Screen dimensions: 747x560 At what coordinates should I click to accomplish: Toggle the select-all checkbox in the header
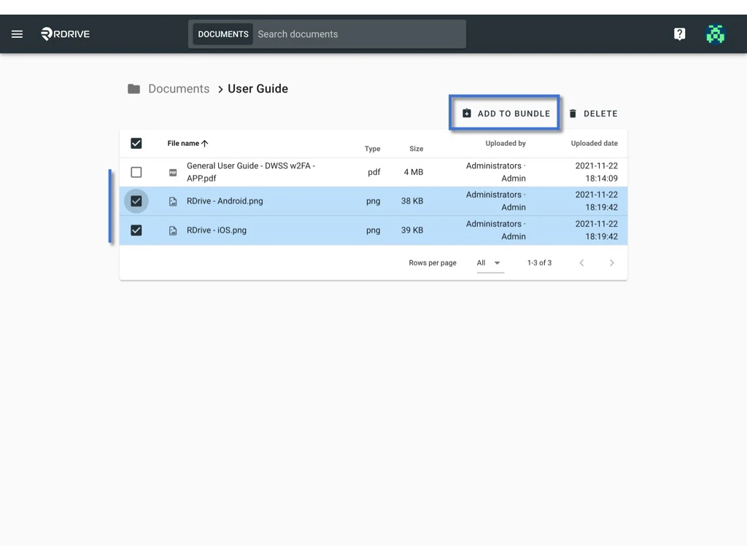[x=136, y=143]
